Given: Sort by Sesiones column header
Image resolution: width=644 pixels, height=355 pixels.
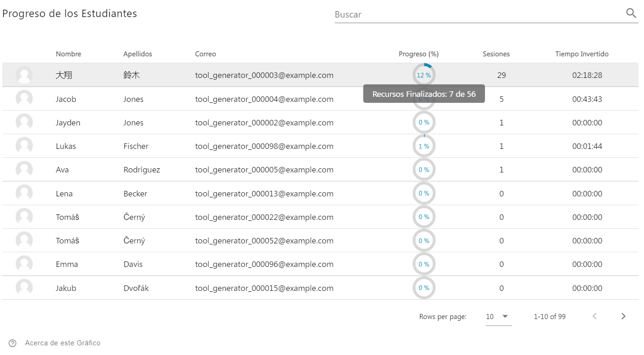Looking at the screenshot, I should [x=496, y=54].
